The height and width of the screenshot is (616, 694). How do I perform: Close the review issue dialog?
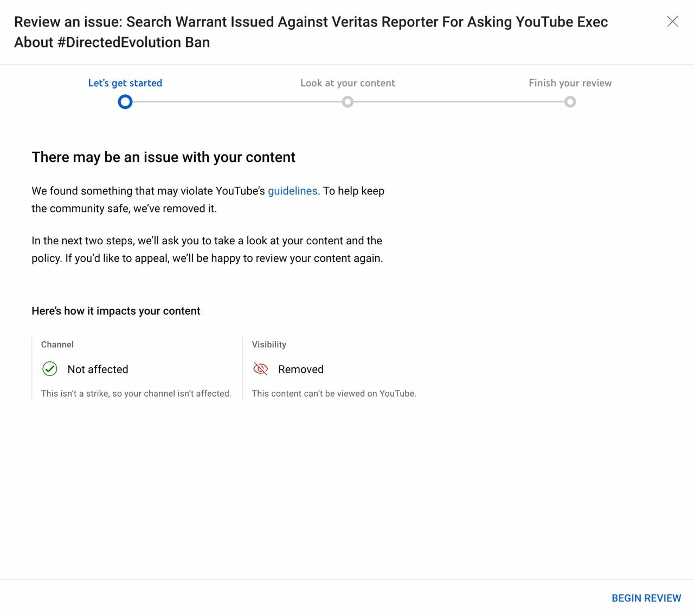click(672, 21)
